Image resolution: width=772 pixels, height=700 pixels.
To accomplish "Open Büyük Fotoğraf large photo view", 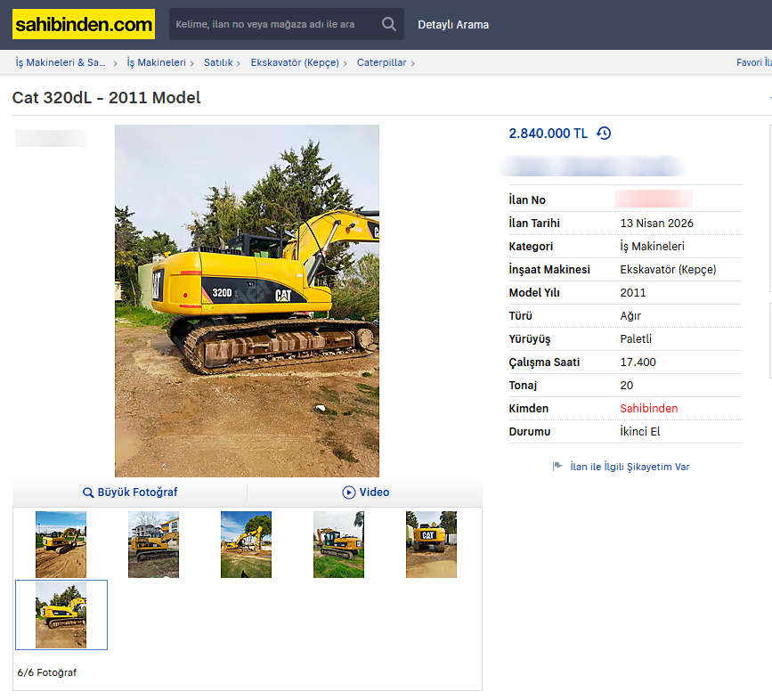I will pyautogui.click(x=130, y=492).
